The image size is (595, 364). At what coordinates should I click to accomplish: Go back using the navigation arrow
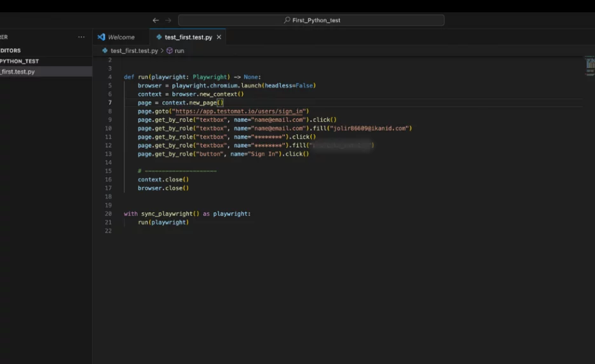pos(156,20)
